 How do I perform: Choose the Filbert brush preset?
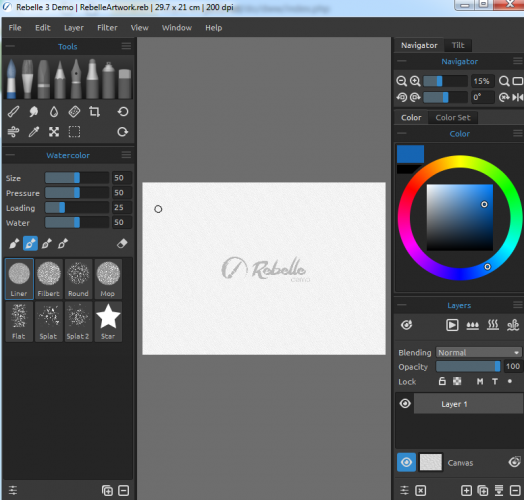click(x=49, y=278)
